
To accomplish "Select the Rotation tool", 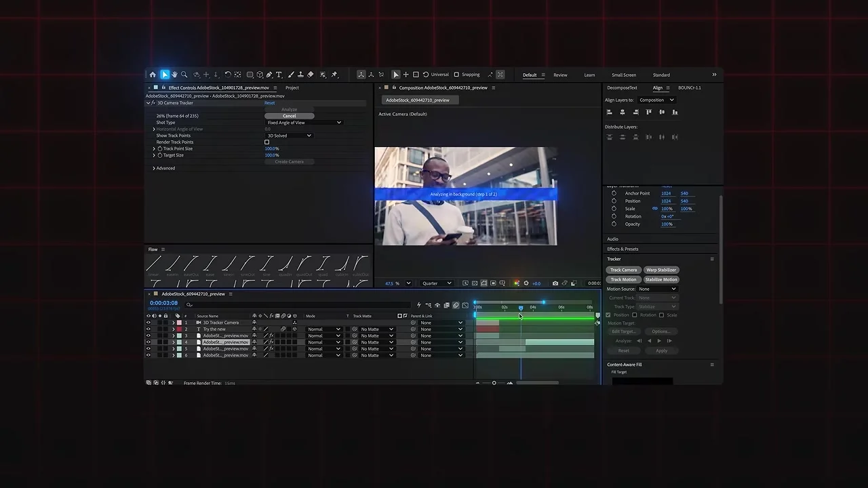I will [228, 75].
